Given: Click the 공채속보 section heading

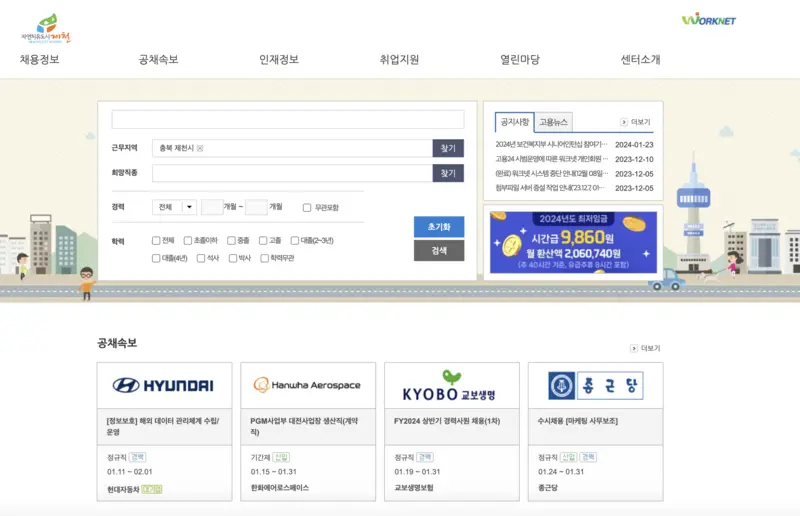Looking at the screenshot, I should click(117, 343).
